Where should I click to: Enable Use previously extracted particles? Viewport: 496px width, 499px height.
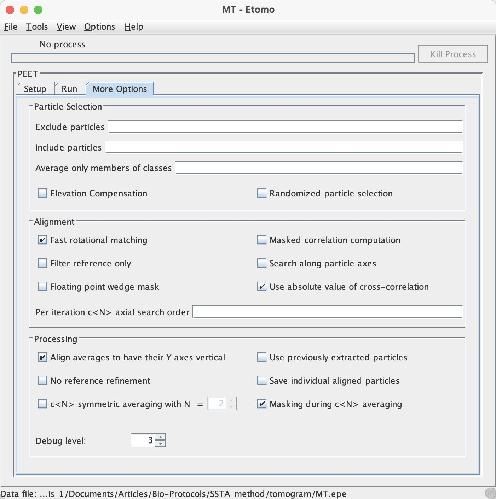click(262, 357)
